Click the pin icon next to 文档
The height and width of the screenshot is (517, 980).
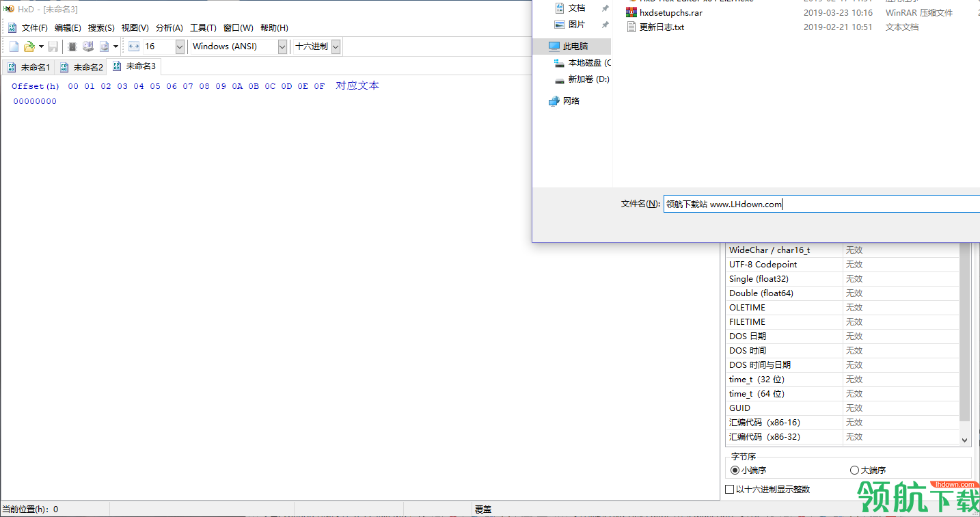tap(605, 8)
